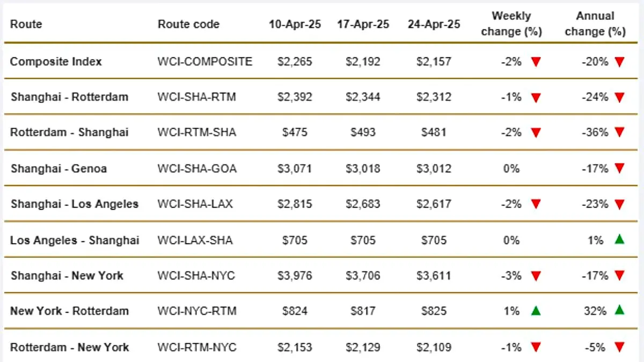This screenshot has height=362, width=644.
Task: Select the Rotterdam - New York row label
Action: pyautogui.click(x=70, y=347)
